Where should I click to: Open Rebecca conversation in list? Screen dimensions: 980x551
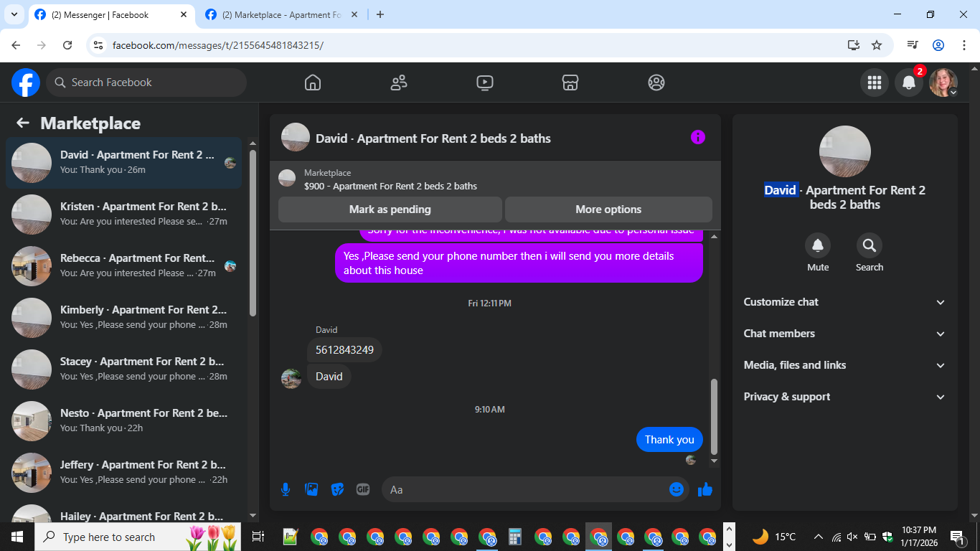(123, 266)
